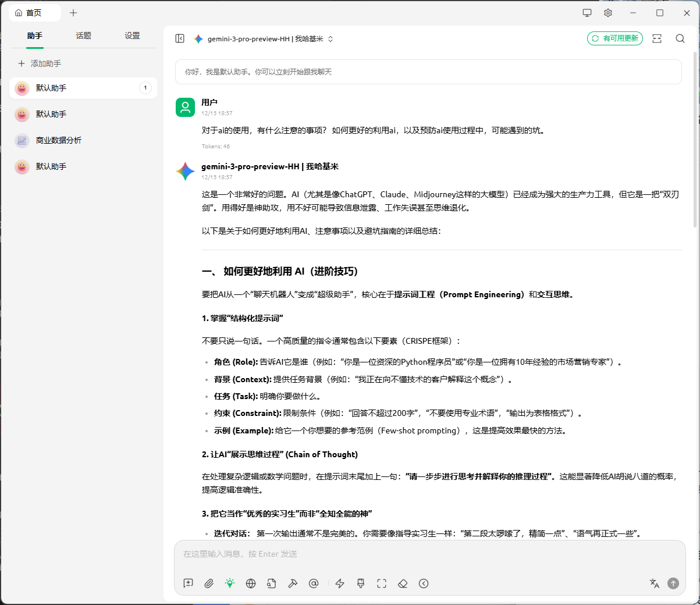700x605 pixels.
Task: Click the 有可用更新 update button
Action: pos(615,38)
